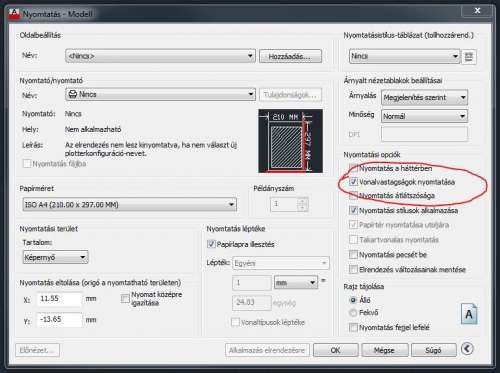Click the Rajz tájolása heading
The height and width of the screenshot is (373, 500).
click(x=364, y=287)
